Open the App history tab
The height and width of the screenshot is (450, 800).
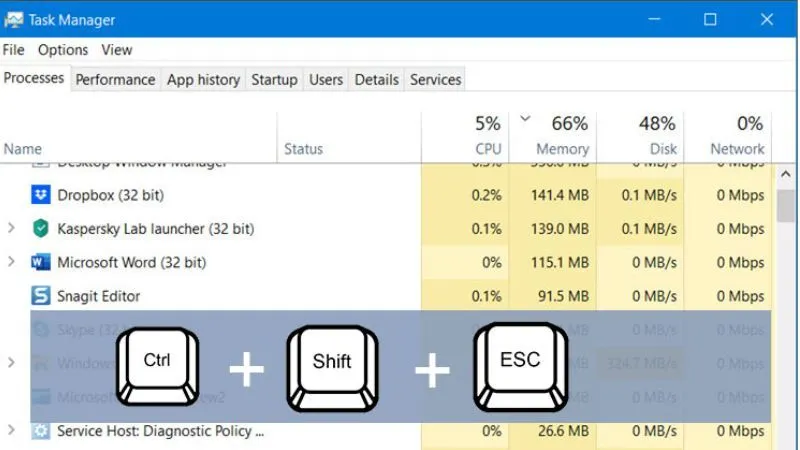pyautogui.click(x=203, y=80)
